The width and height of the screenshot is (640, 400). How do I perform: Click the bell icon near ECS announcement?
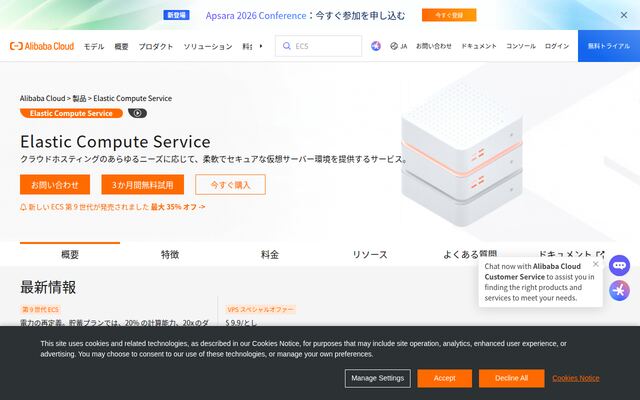click(x=23, y=207)
